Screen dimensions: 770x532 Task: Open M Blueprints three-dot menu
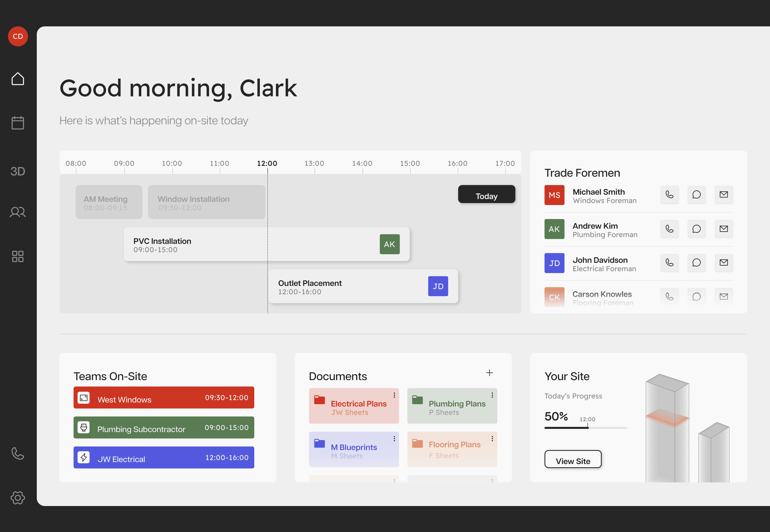[394, 439]
